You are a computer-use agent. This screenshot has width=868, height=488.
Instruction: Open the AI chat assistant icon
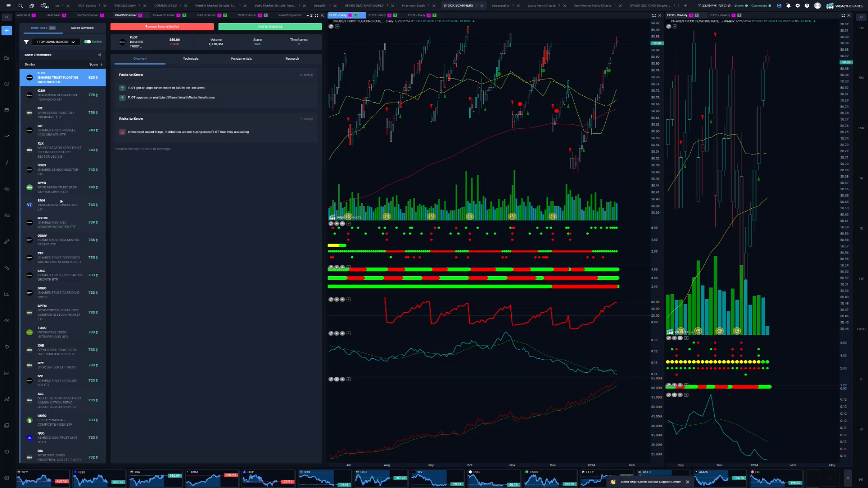[44, 6]
